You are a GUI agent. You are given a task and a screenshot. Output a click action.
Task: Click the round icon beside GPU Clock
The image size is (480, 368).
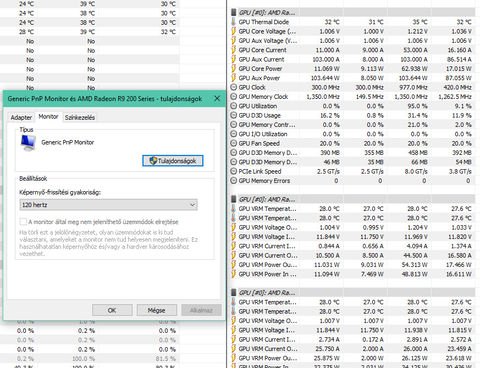(x=233, y=87)
